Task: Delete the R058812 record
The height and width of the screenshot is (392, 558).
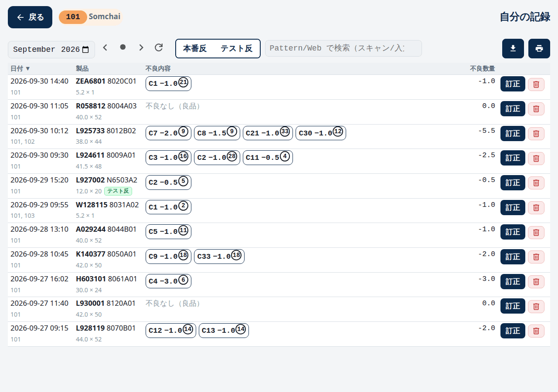Action: (x=536, y=109)
